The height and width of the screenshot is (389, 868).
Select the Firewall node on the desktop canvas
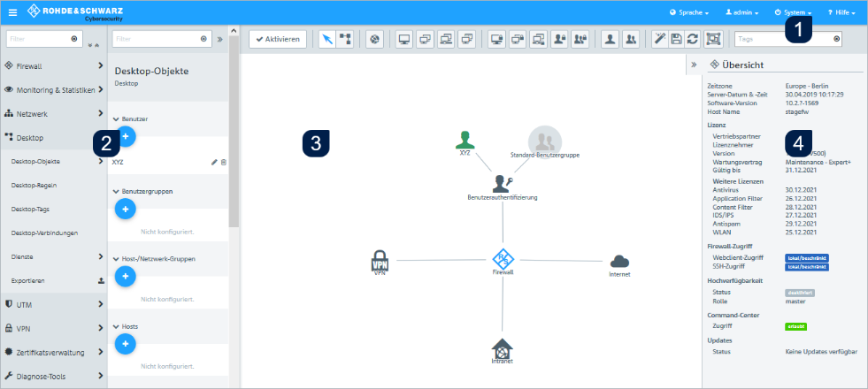503,259
